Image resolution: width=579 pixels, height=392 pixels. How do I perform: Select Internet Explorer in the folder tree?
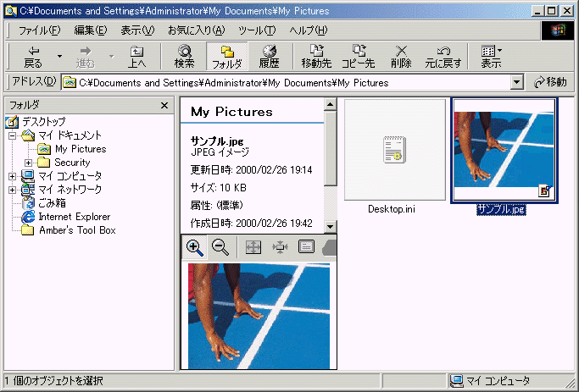point(74,217)
